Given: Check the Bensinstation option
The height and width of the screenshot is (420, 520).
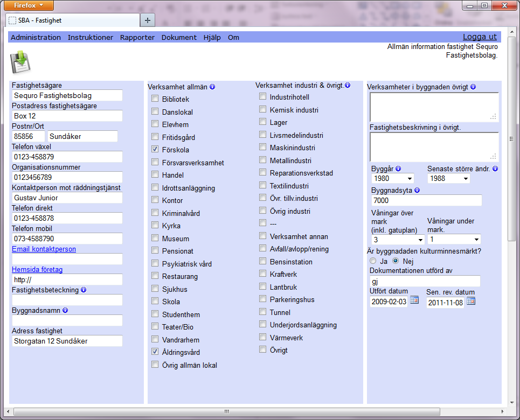Looking at the screenshot, I should pyautogui.click(x=262, y=261).
